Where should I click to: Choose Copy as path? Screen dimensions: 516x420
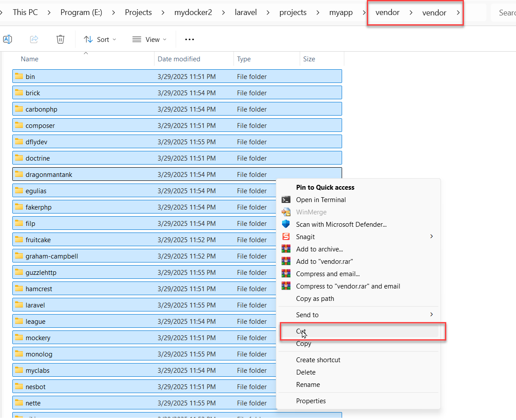coord(359,299)
